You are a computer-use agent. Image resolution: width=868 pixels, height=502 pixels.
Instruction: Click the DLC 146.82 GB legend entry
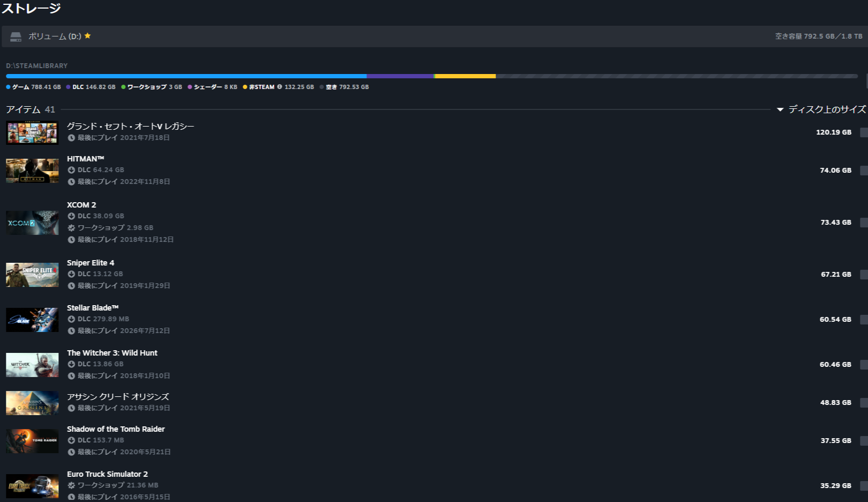click(91, 87)
